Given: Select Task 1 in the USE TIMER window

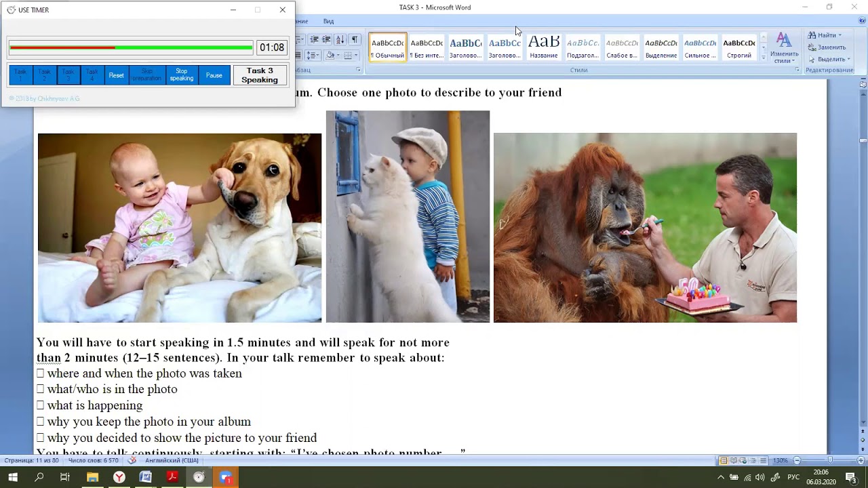Looking at the screenshot, I should click(20, 75).
